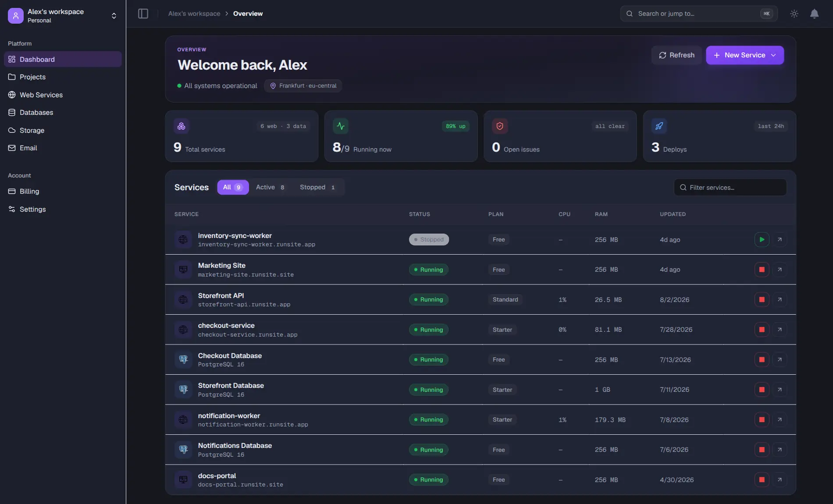Image resolution: width=833 pixels, height=504 pixels.
Task: Open Notifications Database external link arrow
Action: coord(780,450)
